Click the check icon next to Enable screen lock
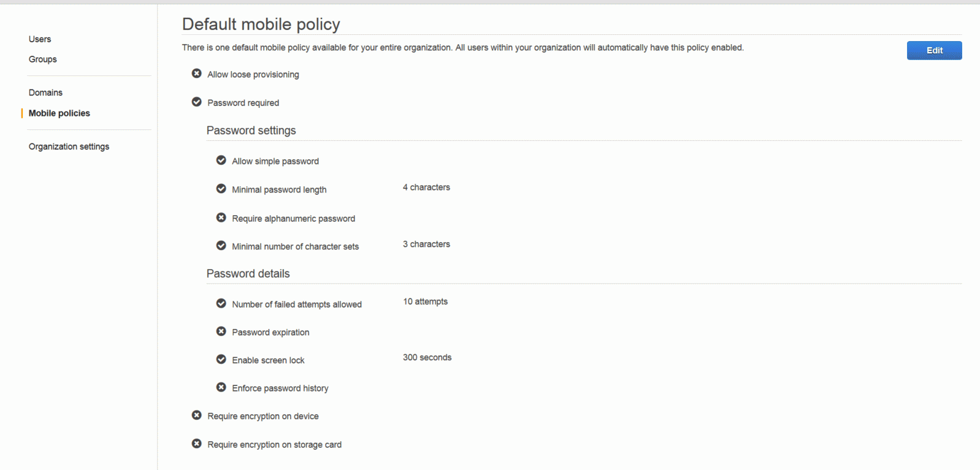 221,359
